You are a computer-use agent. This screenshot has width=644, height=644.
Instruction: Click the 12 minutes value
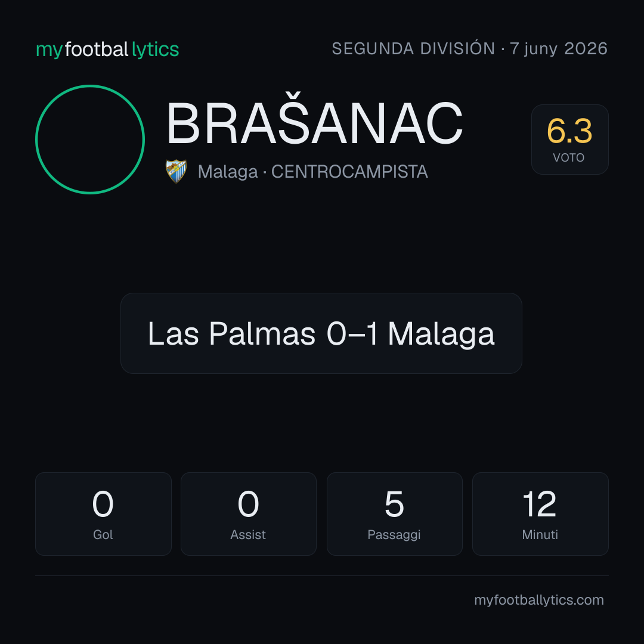coord(540,504)
